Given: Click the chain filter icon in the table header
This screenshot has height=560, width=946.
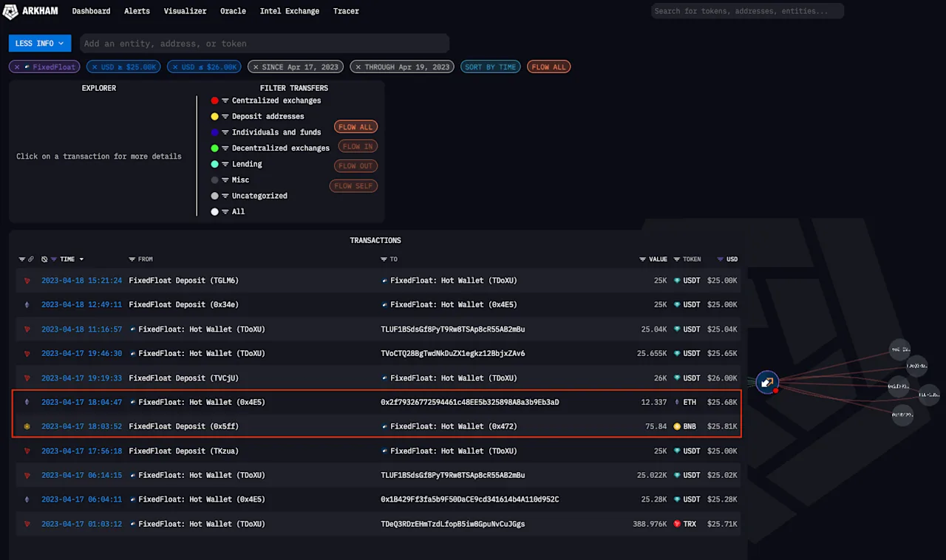Looking at the screenshot, I should point(21,259).
